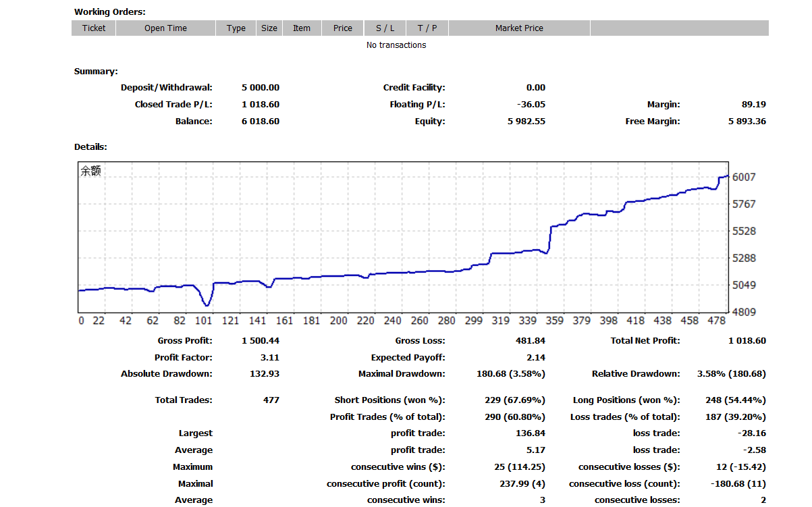Click the balance chart legend label 余额

coord(91,171)
